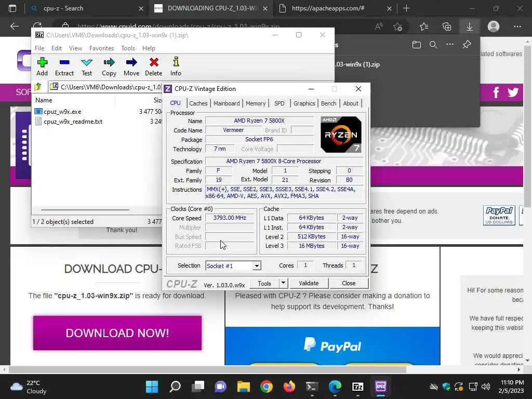Screen dimensions: 532x399
Task: Open the Favorites menu in 7-Zip
Action: point(101,48)
